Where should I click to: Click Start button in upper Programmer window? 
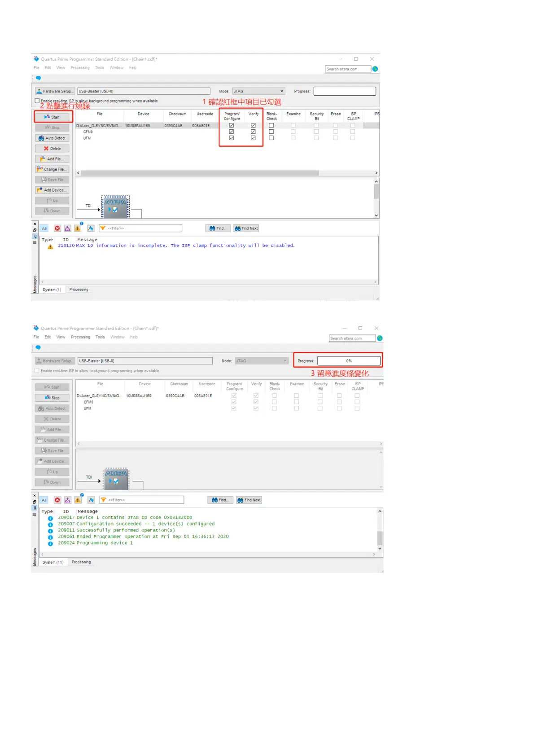pos(53,117)
